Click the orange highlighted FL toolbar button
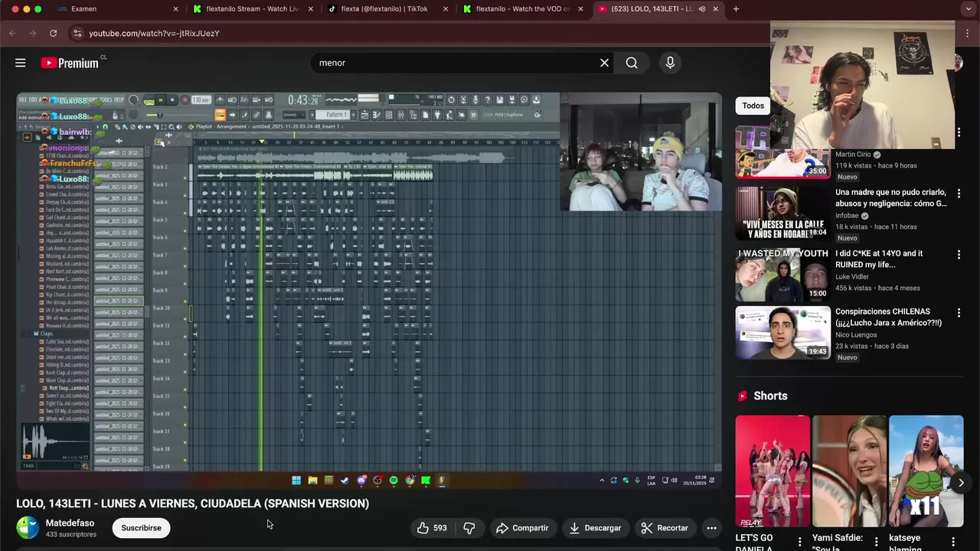The image size is (980, 551). pyautogui.click(x=220, y=115)
